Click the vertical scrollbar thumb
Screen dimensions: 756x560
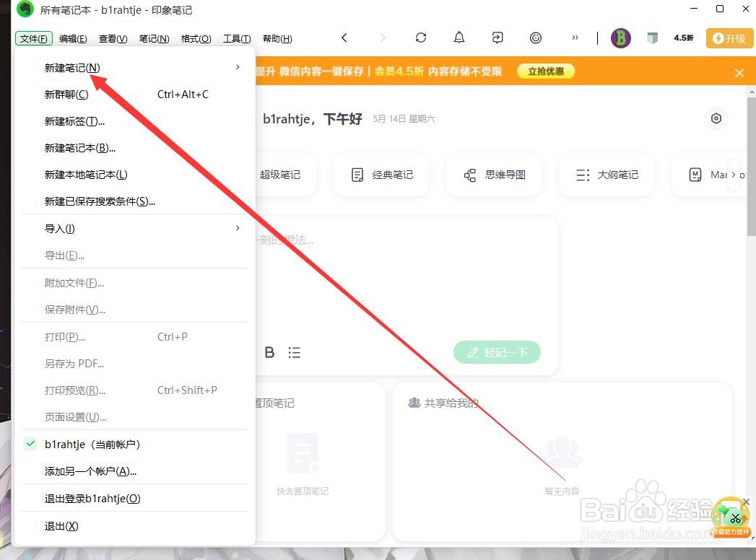(x=751, y=166)
